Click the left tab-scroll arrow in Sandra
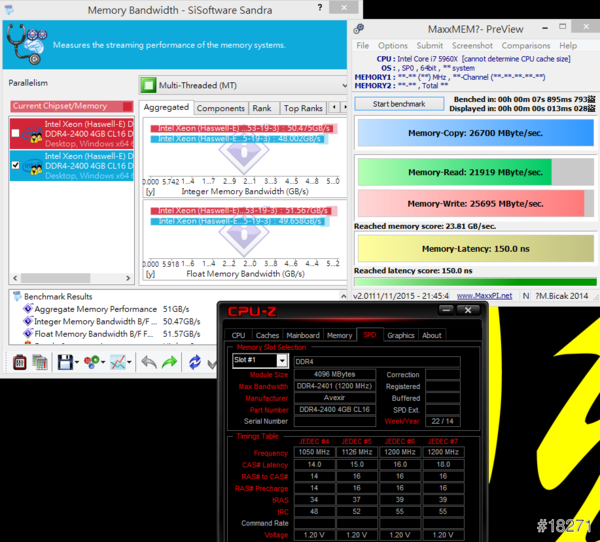 [x=334, y=107]
